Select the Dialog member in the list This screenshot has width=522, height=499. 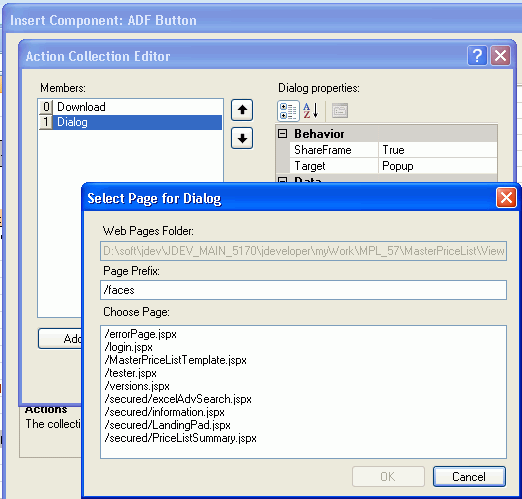(x=130, y=122)
